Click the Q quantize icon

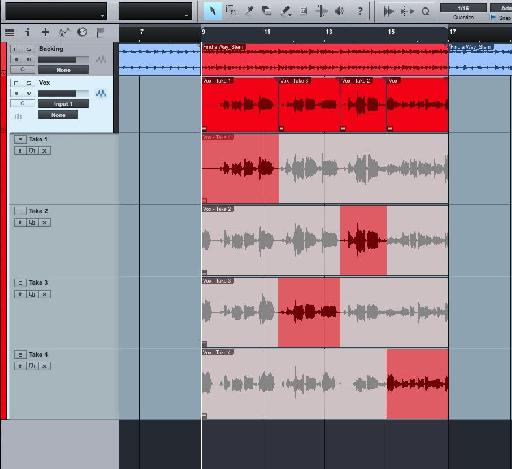(x=425, y=12)
